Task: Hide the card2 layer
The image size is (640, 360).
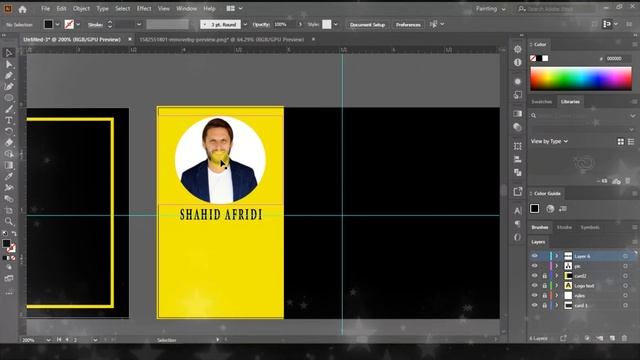Action: [x=535, y=276]
